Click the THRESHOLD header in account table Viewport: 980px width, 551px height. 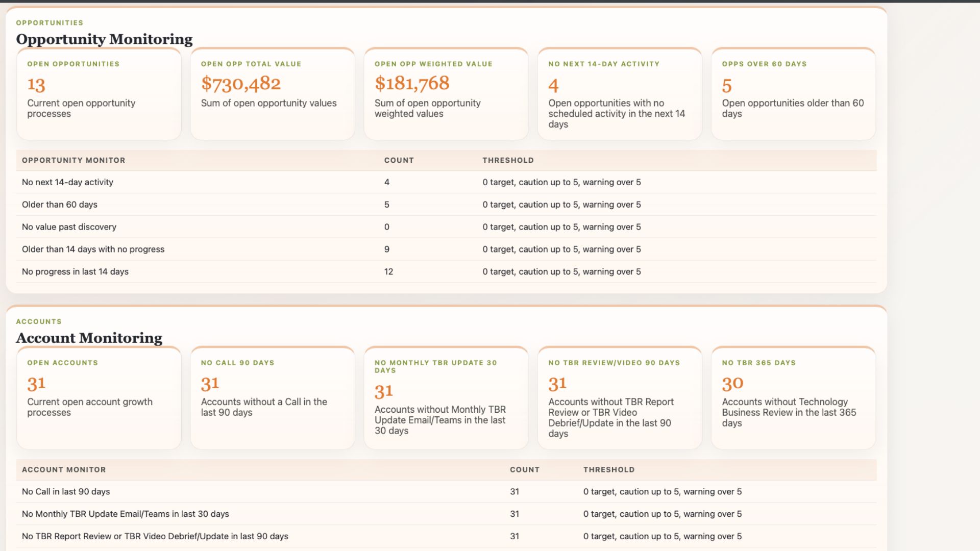pyautogui.click(x=609, y=470)
